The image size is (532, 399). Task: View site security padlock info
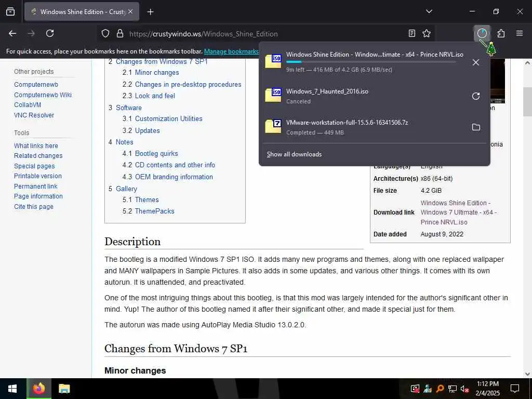(x=120, y=34)
